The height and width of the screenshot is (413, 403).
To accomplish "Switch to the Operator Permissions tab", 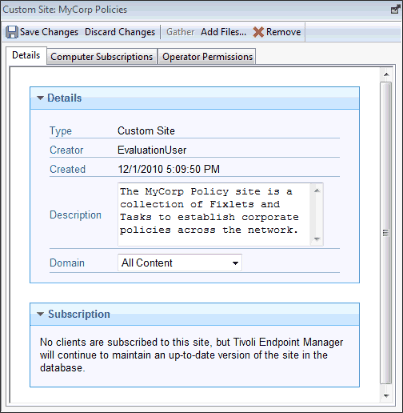I will pyautogui.click(x=207, y=57).
